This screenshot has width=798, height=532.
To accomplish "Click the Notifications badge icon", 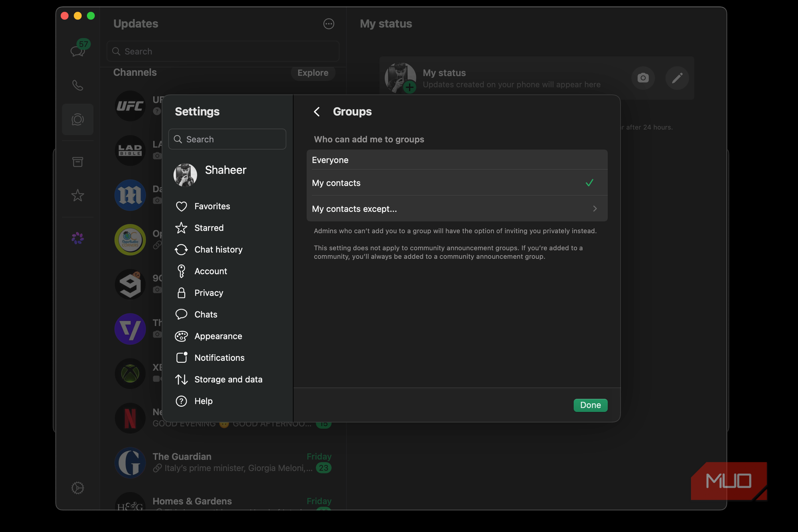I will [182, 357].
